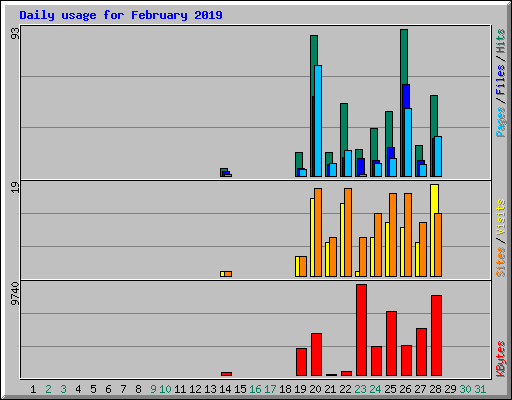Click the red KBytes bar for day 23
Viewport: 512px width, 400px height.
point(361,330)
